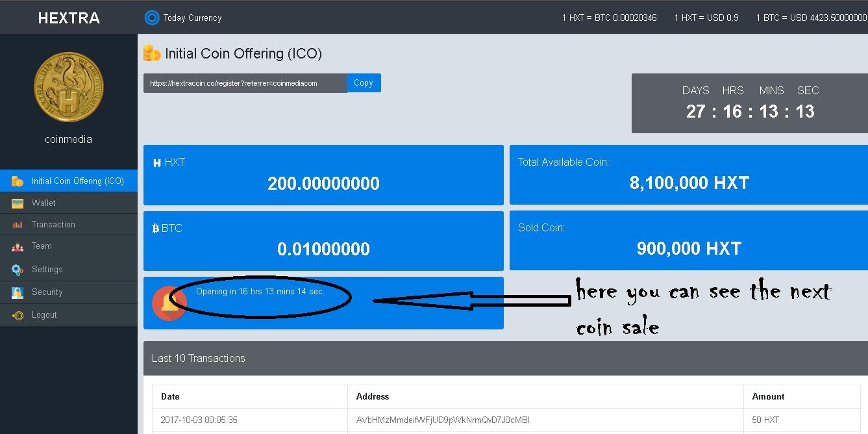Click the BTC balance 0.01000000
868x434 pixels.
(x=323, y=249)
